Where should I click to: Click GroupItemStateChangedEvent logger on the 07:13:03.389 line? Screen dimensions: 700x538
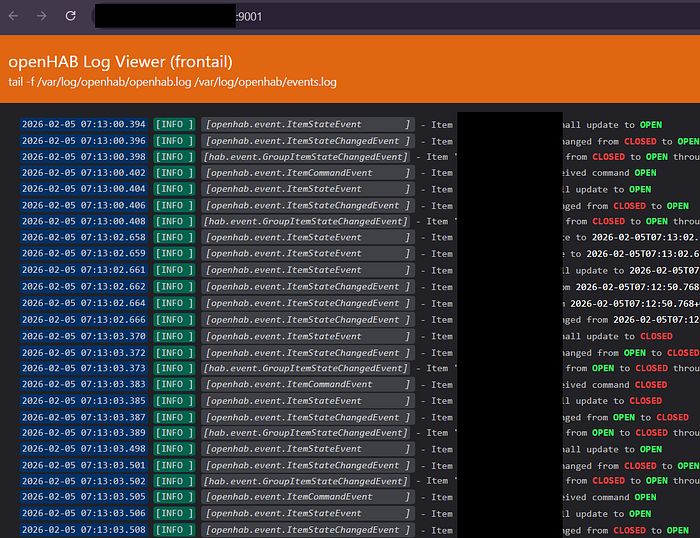[x=306, y=433]
